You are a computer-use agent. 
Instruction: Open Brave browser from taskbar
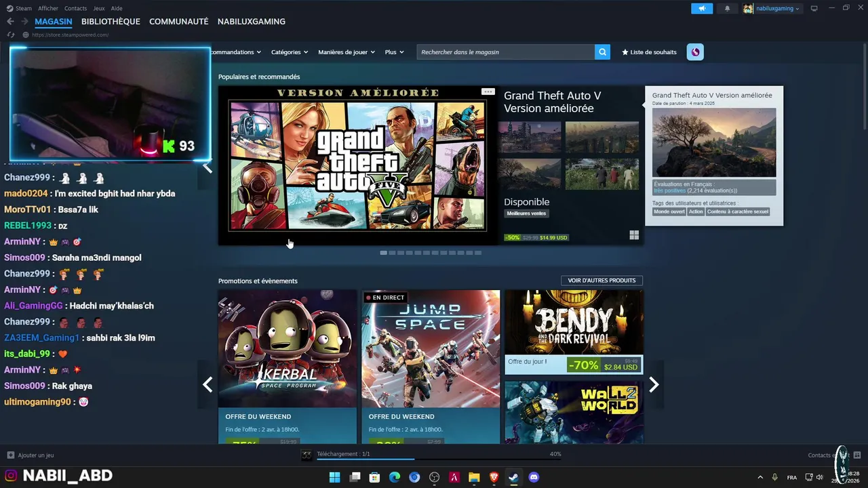click(x=494, y=477)
